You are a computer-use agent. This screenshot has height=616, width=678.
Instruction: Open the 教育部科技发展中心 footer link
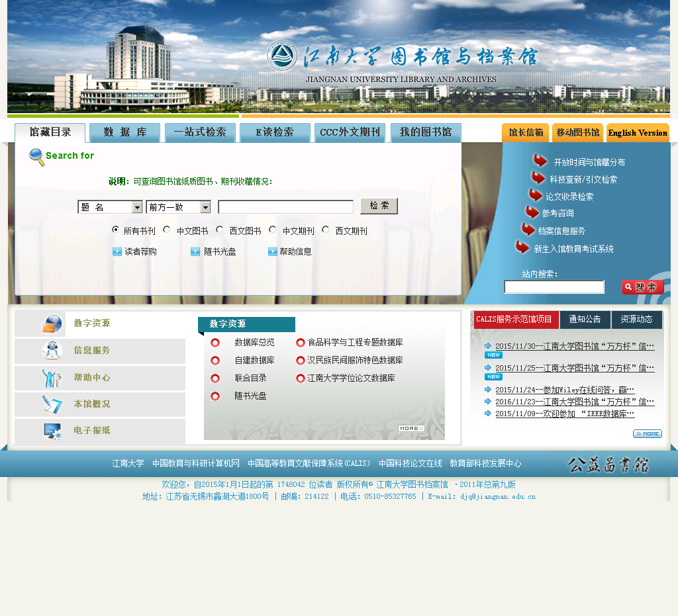[x=485, y=464]
